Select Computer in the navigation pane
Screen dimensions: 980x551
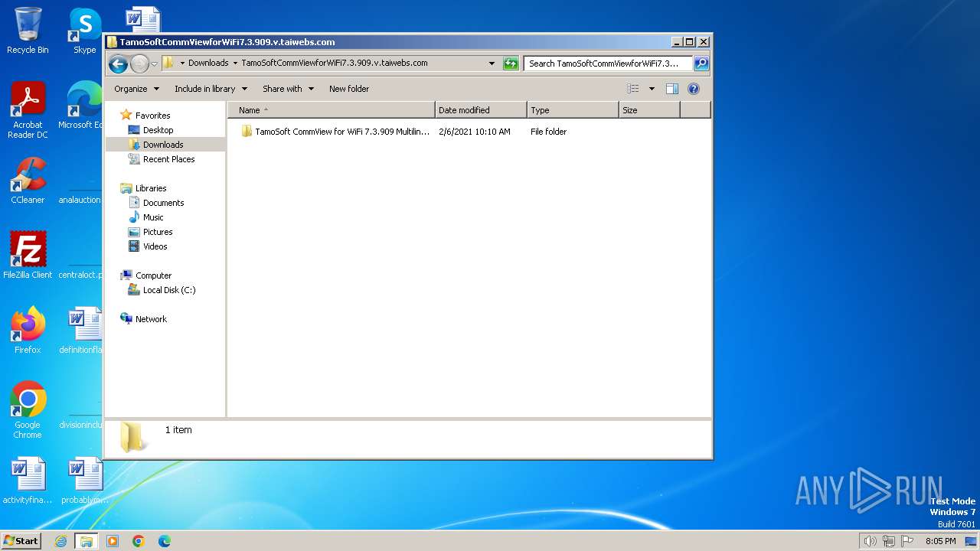(x=153, y=275)
